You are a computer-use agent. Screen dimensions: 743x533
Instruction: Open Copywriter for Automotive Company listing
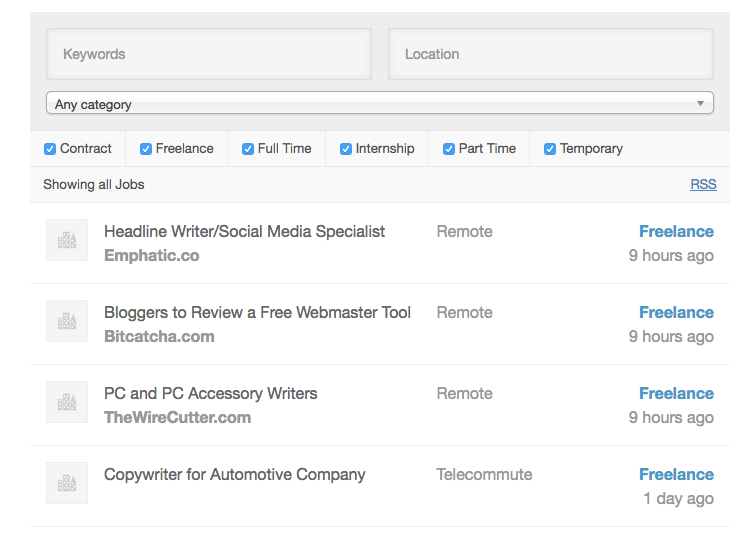[235, 475]
